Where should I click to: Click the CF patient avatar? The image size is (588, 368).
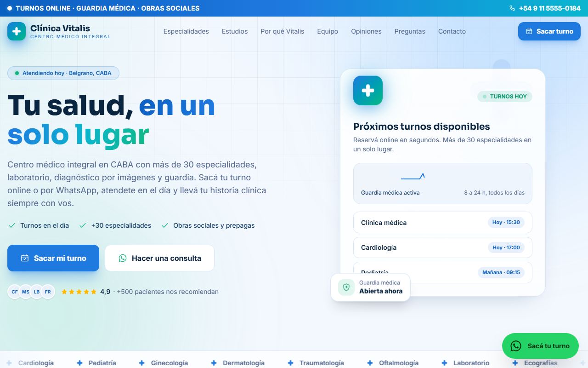click(15, 292)
